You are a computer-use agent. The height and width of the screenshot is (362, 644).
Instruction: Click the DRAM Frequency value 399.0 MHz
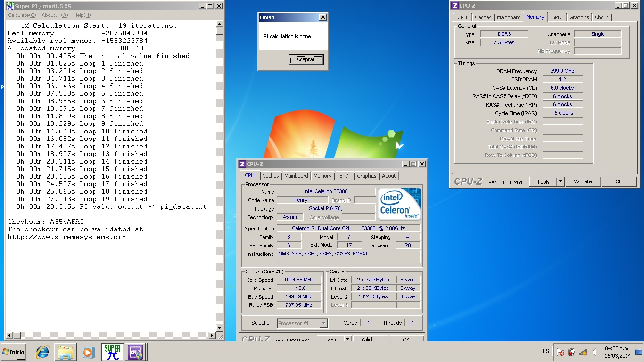coord(562,71)
